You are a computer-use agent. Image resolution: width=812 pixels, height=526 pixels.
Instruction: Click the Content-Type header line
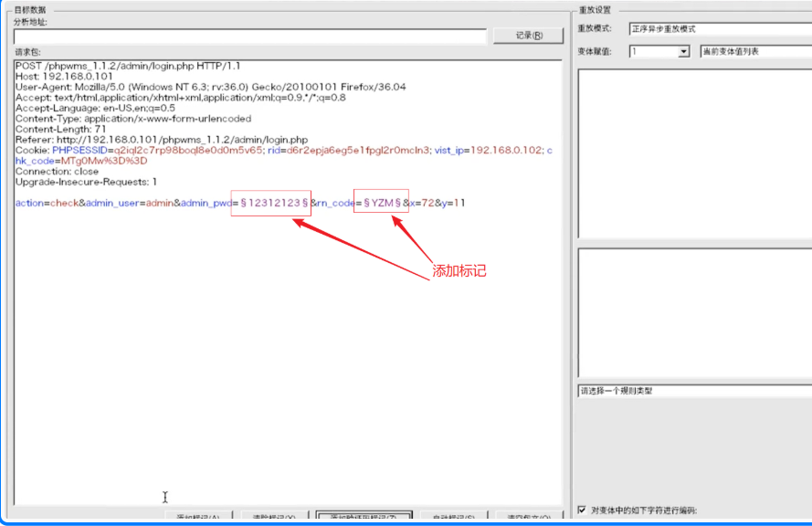pos(133,119)
